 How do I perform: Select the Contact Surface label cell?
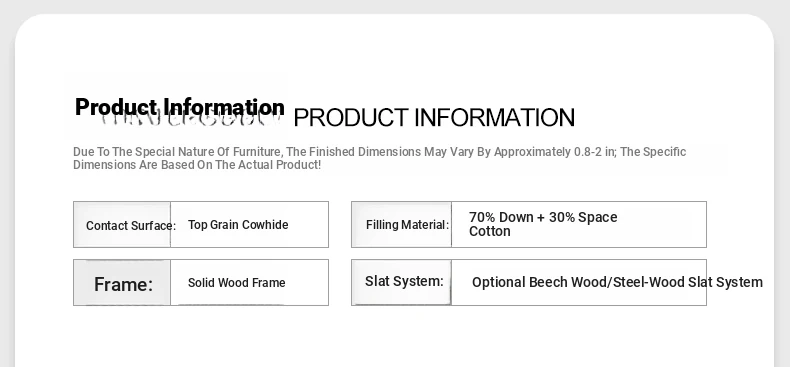click(x=122, y=225)
